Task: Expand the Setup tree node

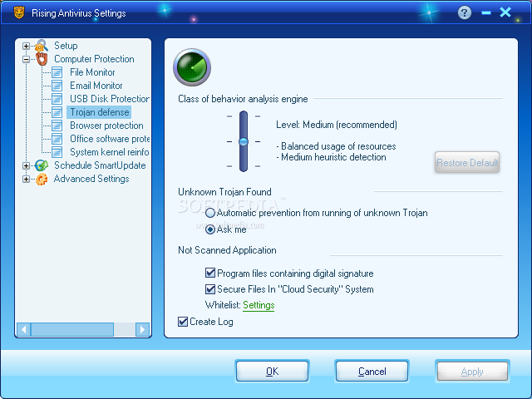Action: coord(26,46)
